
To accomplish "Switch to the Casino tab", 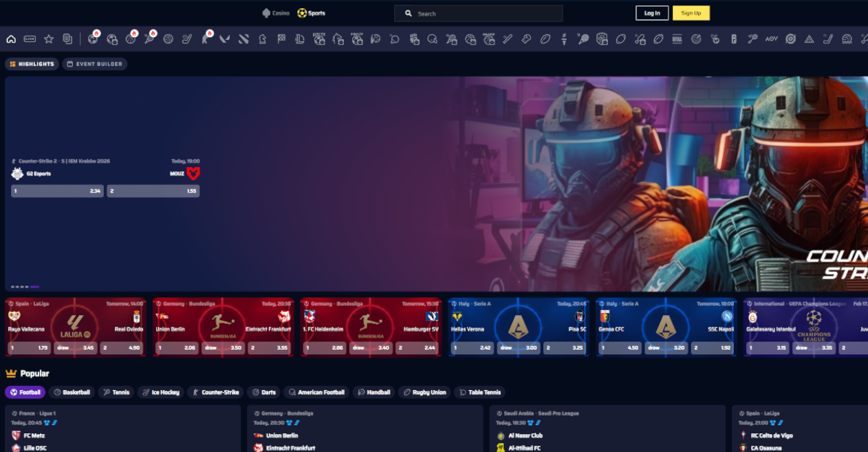I will pos(275,12).
